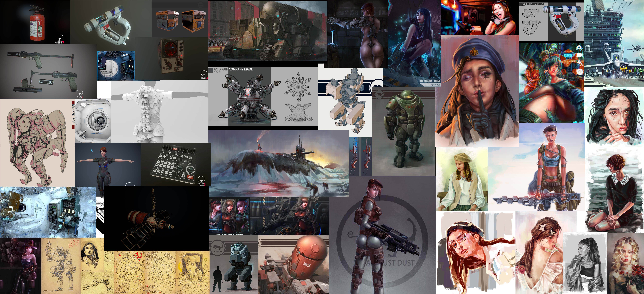Open the frozen snowy station console scene

pos(48,212)
